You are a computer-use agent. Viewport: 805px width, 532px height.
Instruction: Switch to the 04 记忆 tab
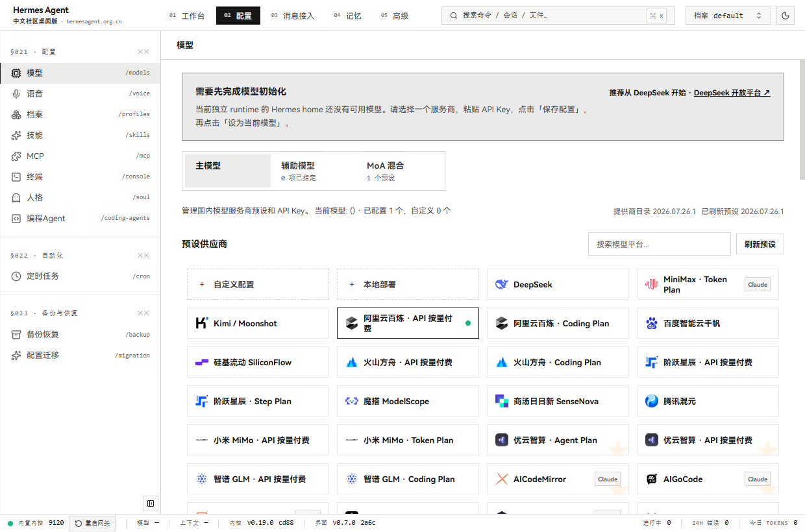[x=348, y=16]
